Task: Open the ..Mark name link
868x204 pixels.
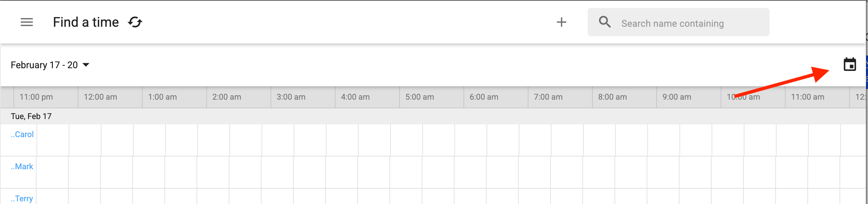Action: [x=22, y=166]
